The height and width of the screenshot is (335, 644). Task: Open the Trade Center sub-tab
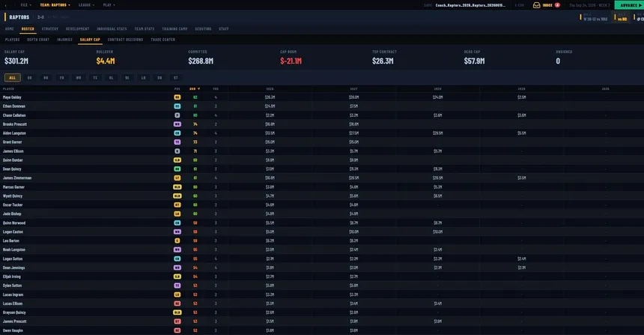[162, 40]
